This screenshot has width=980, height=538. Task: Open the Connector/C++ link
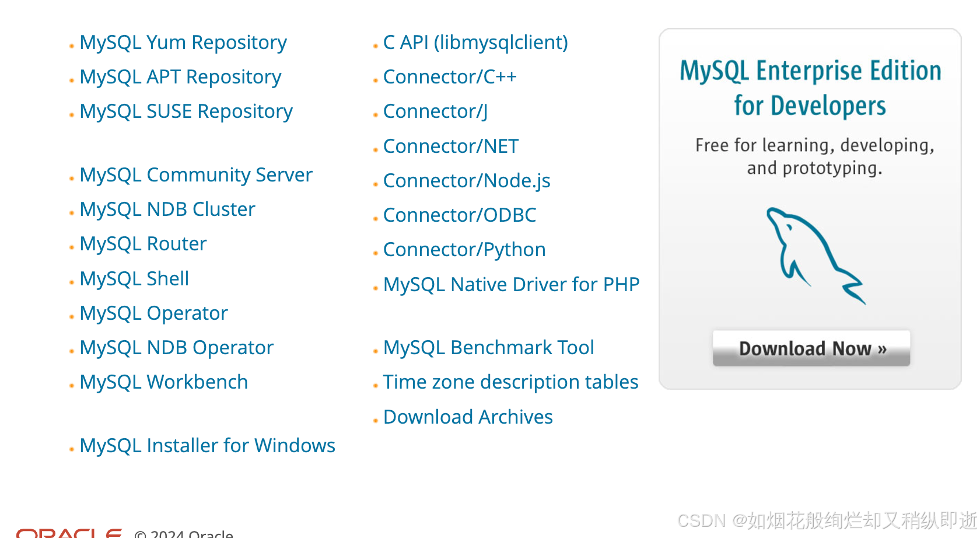(450, 77)
